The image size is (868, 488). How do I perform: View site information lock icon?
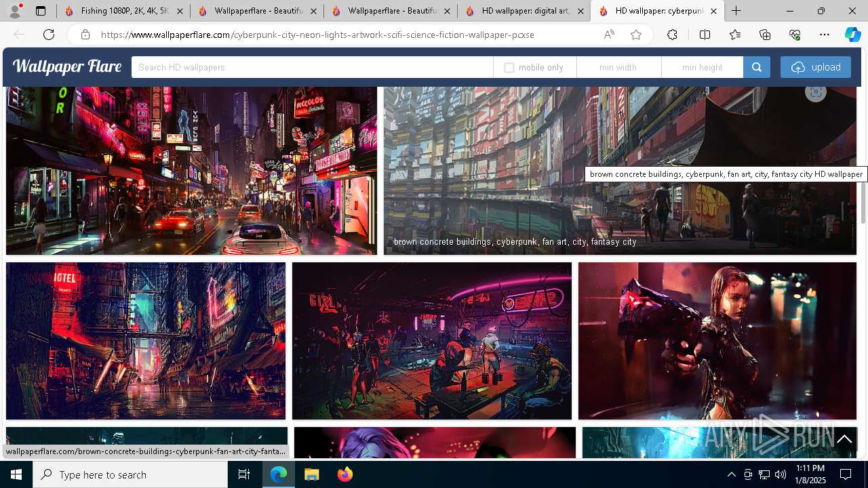pyautogui.click(x=85, y=35)
